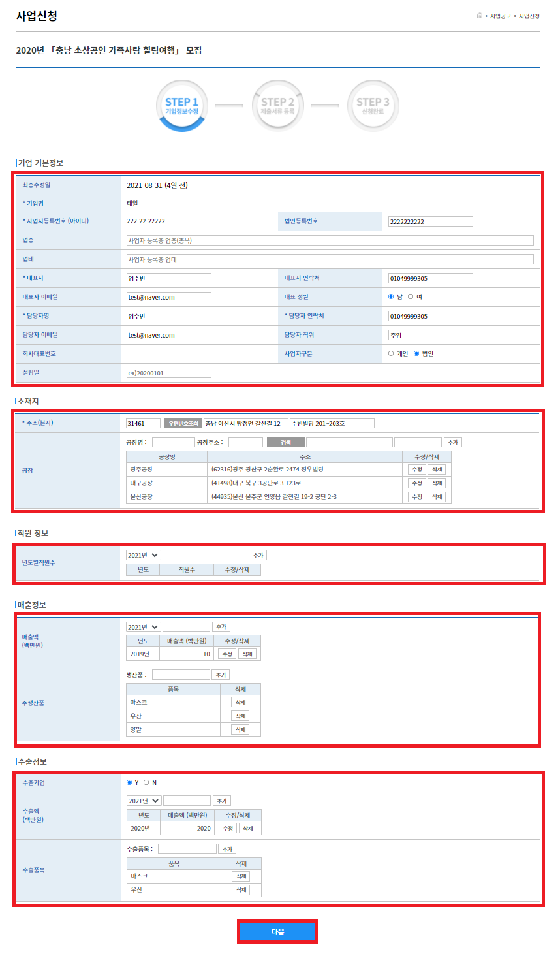
Task: Click the 담당자 연락처 field
Action: click(x=431, y=316)
